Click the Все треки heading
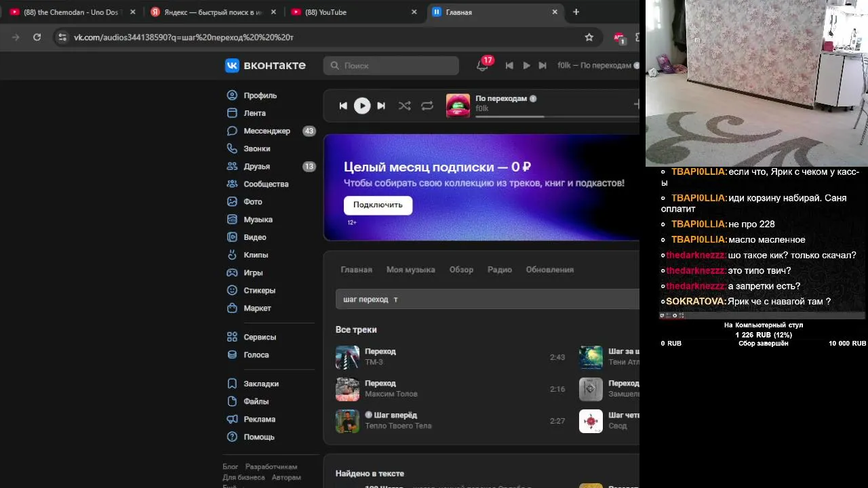This screenshot has width=868, height=488. [x=356, y=329]
